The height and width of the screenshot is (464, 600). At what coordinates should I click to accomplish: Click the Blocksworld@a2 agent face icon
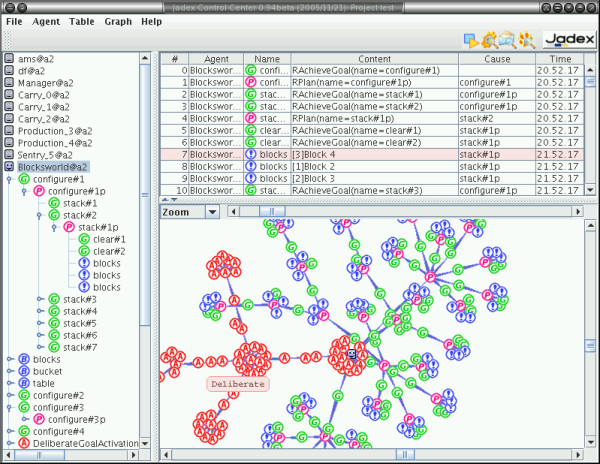point(9,167)
